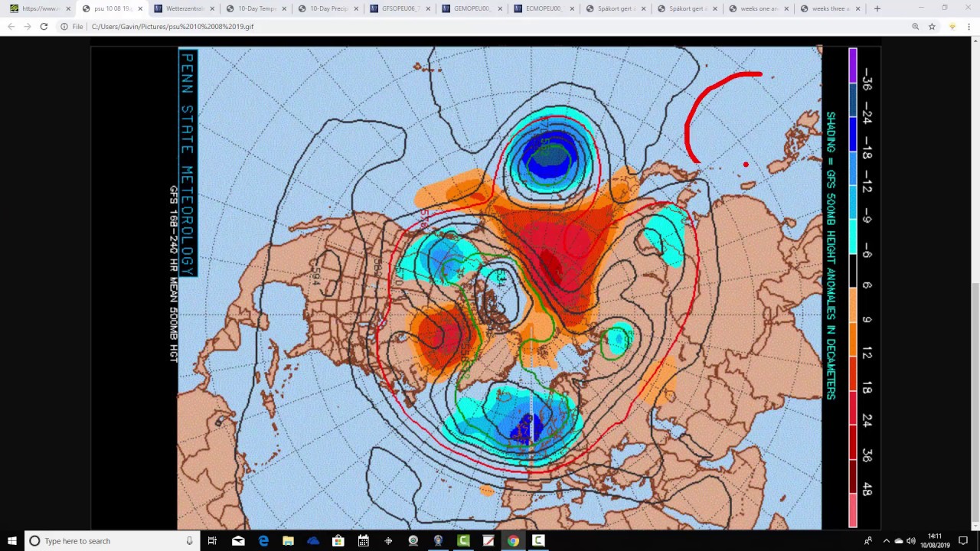Click the microphone in the search box
Image resolution: width=980 pixels, height=551 pixels.
[x=189, y=541]
